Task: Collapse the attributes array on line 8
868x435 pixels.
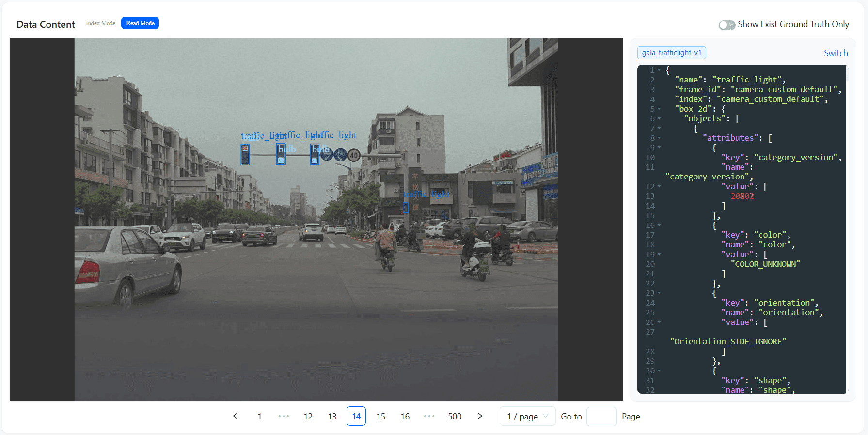Action: click(659, 138)
